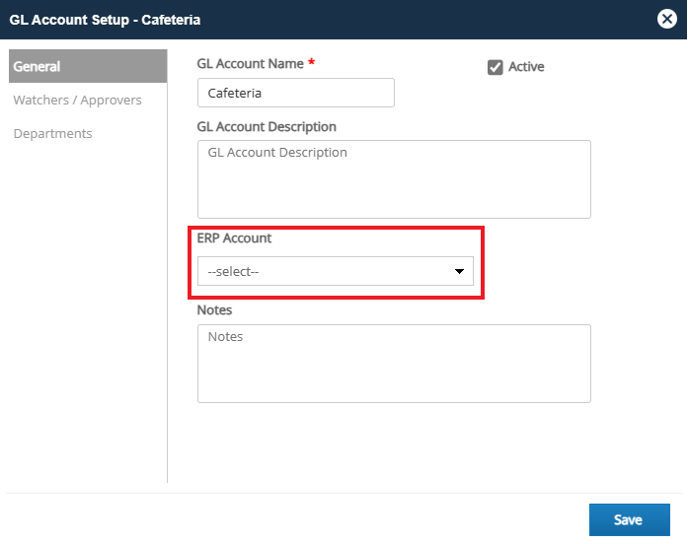This screenshot has width=688, height=544.
Task: Click the Active checkbox label text
Action: pos(526,67)
